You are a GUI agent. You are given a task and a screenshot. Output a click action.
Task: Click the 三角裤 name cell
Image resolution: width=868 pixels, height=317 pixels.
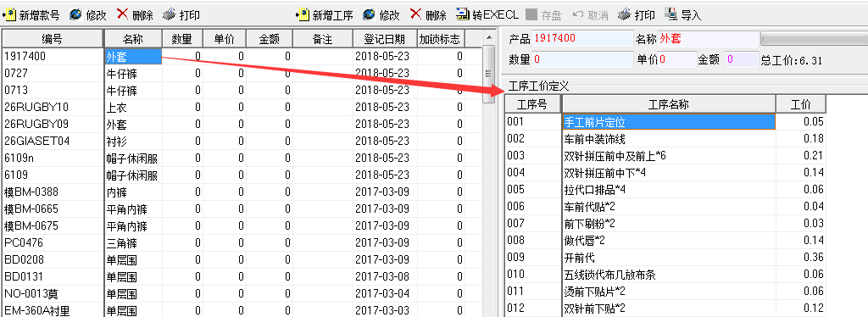click(133, 243)
